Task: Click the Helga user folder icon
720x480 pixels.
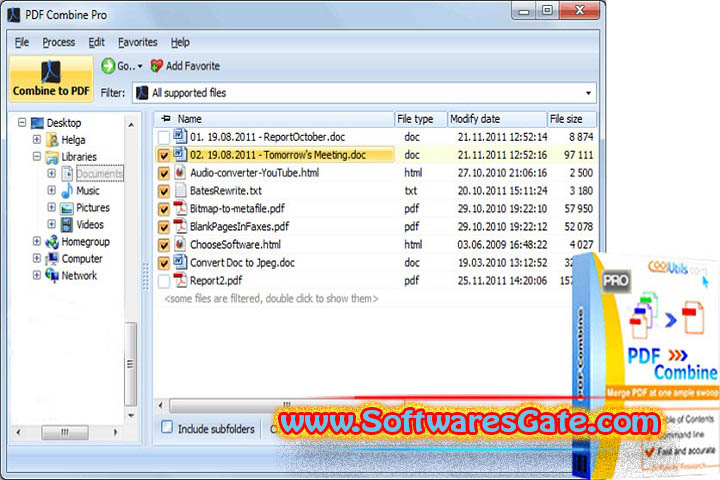Action: tap(52, 140)
